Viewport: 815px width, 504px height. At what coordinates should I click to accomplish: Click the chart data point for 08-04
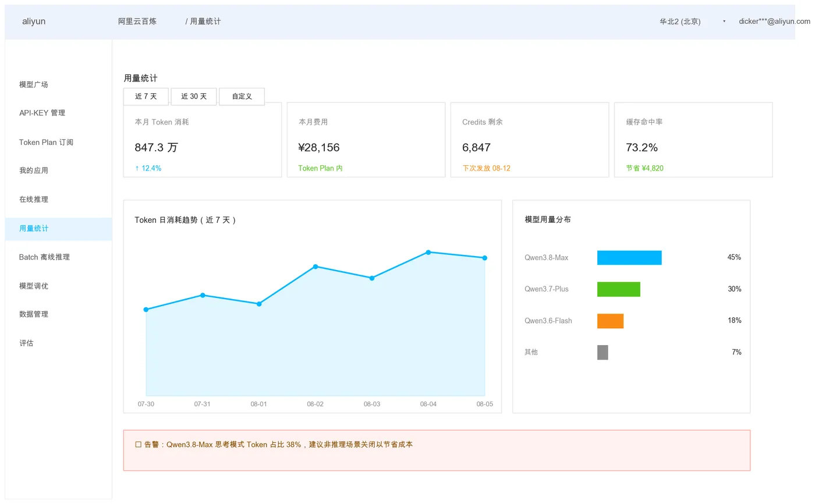[x=428, y=252]
